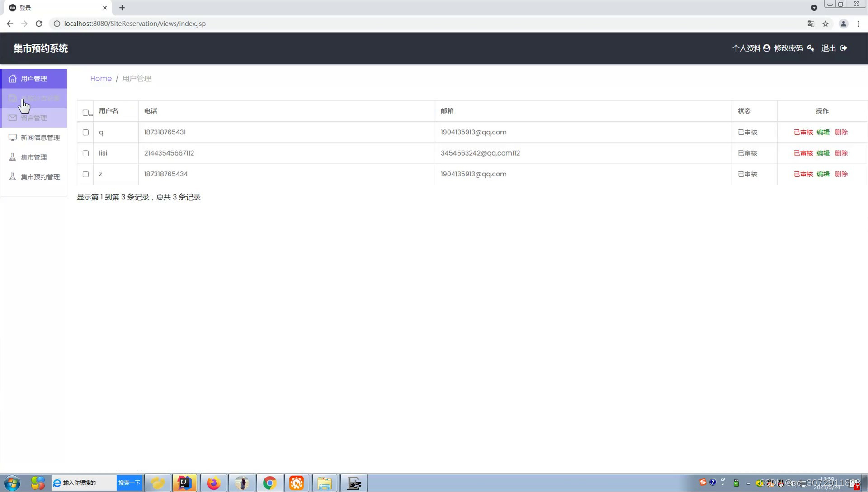Open a new browser tab
868x492 pixels.
coord(122,8)
